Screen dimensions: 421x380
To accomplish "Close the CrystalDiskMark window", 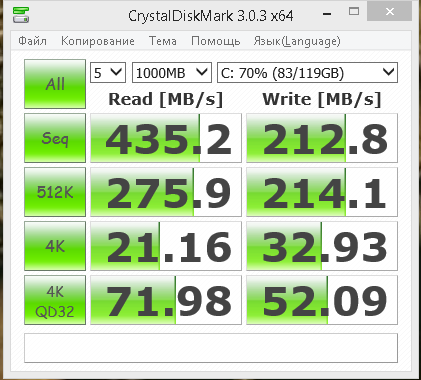I will pos(389,12).
